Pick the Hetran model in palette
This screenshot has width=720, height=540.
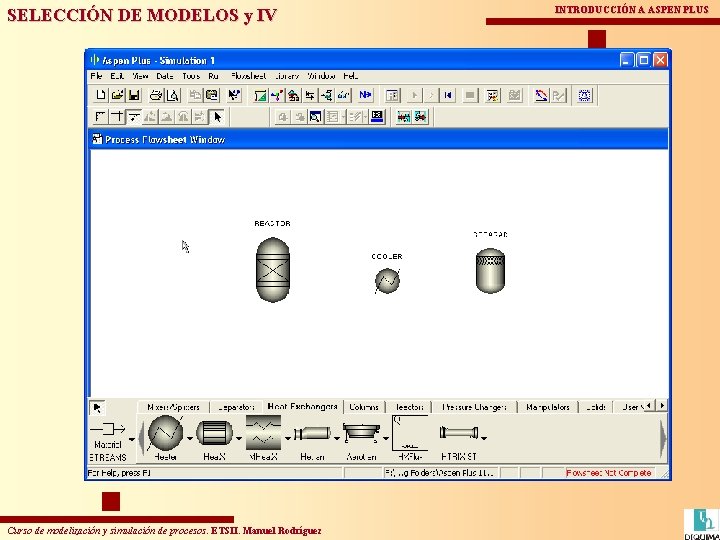pyautogui.click(x=312, y=433)
